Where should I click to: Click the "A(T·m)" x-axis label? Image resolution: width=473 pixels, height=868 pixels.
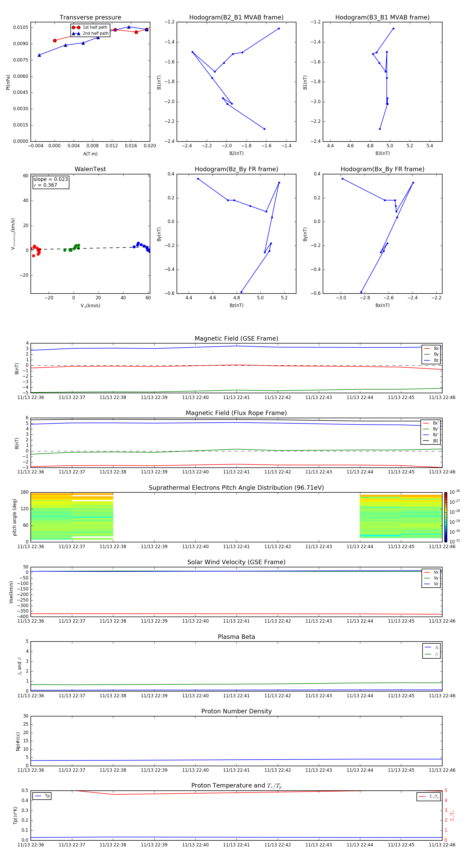90,154
